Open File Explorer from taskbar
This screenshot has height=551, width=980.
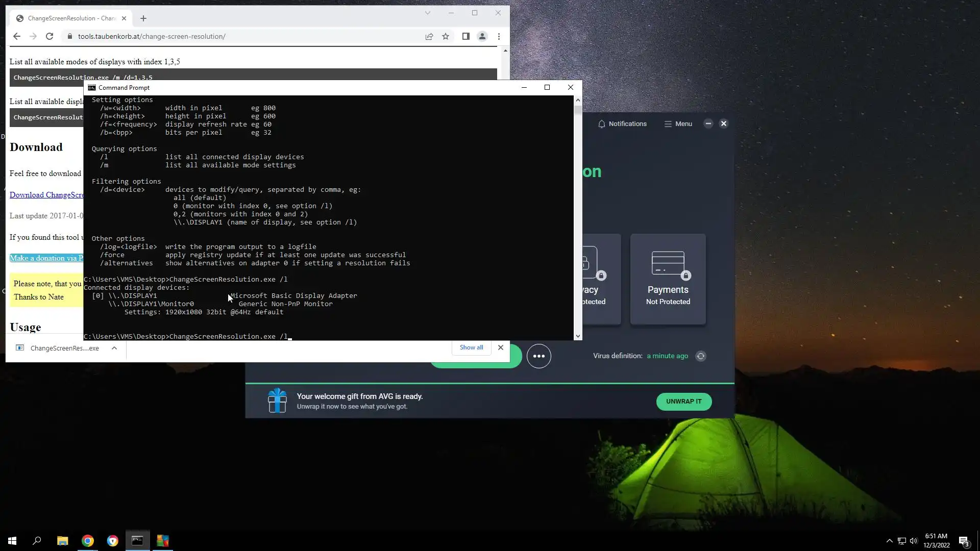coord(62,541)
